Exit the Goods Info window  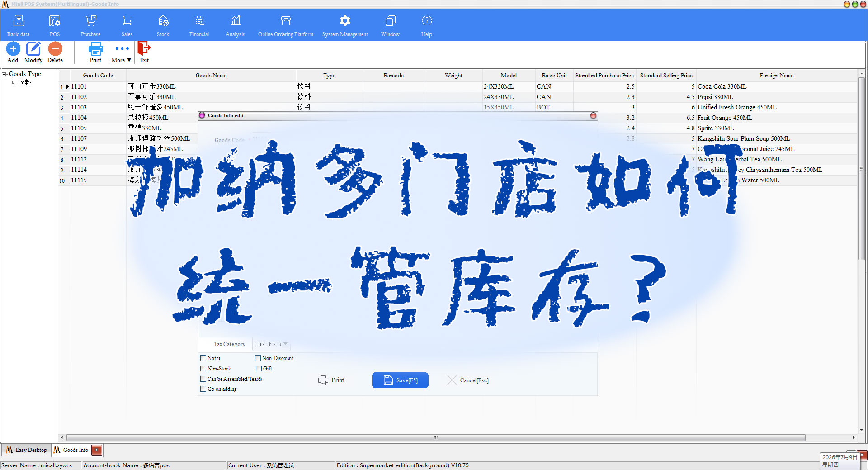click(x=144, y=52)
